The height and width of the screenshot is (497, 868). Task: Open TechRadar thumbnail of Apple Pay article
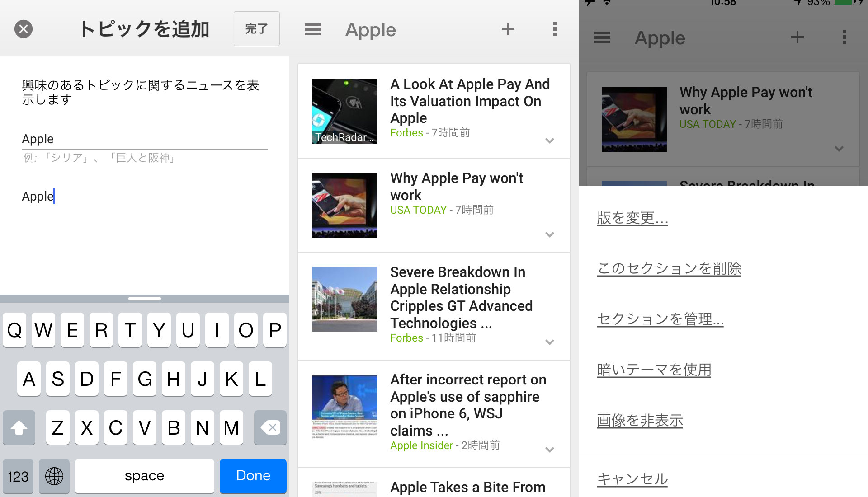pyautogui.click(x=345, y=111)
